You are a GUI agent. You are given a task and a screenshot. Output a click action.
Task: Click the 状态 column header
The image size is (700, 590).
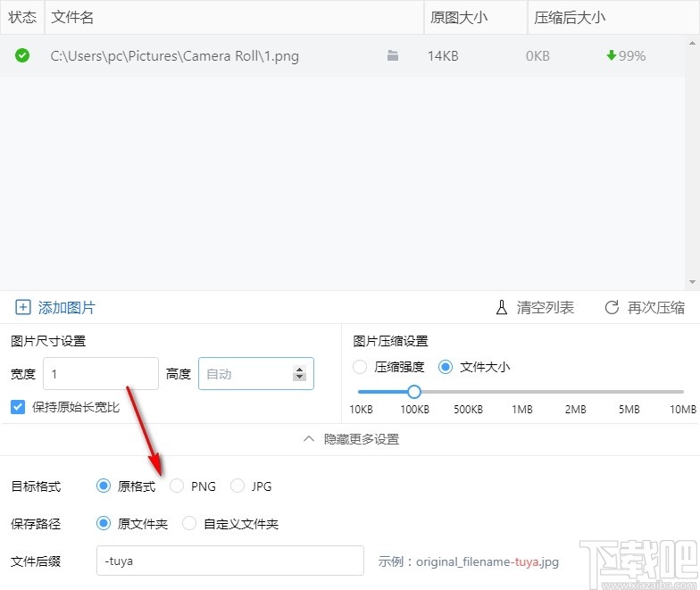pyautogui.click(x=22, y=18)
